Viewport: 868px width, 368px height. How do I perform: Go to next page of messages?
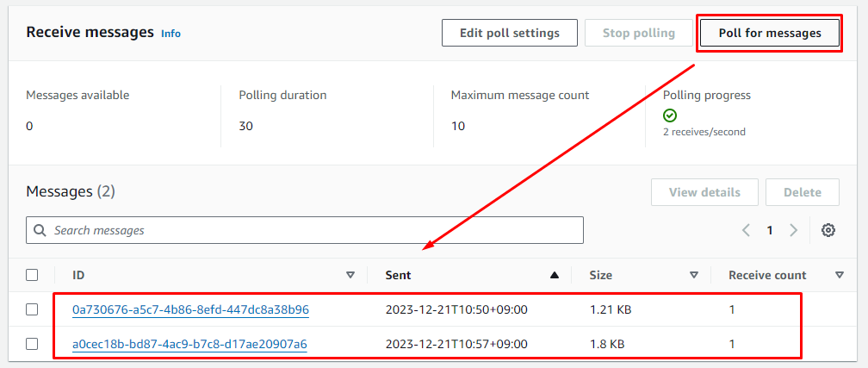click(x=794, y=230)
